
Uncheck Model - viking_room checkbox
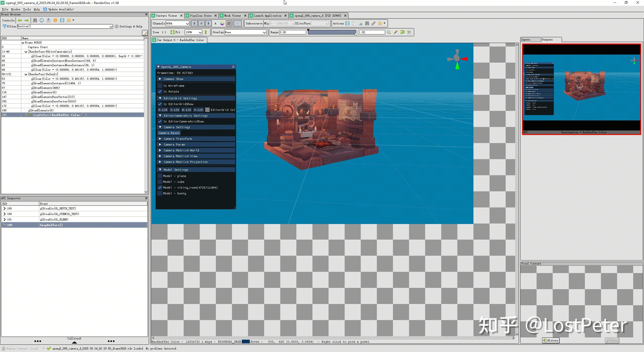click(160, 187)
